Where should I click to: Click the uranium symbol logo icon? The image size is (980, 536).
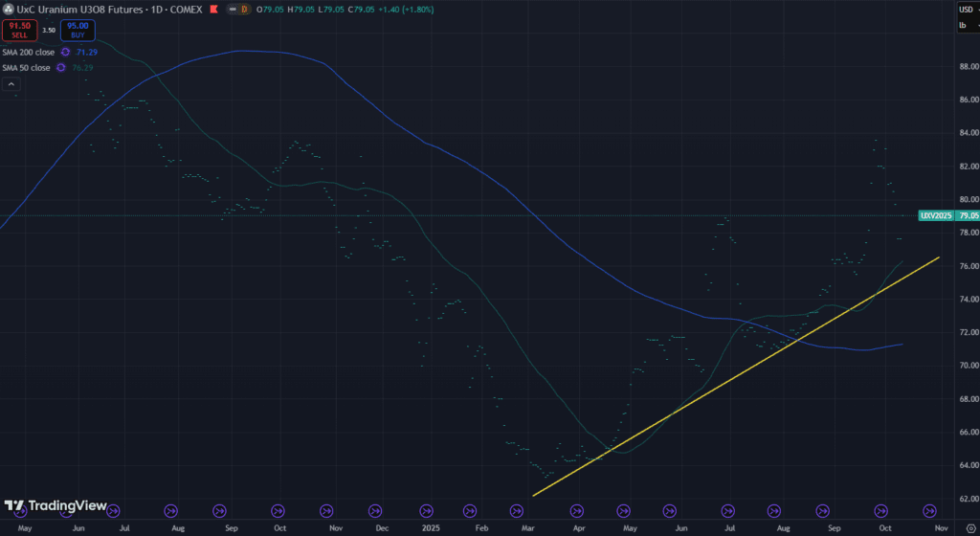[x=9, y=9]
